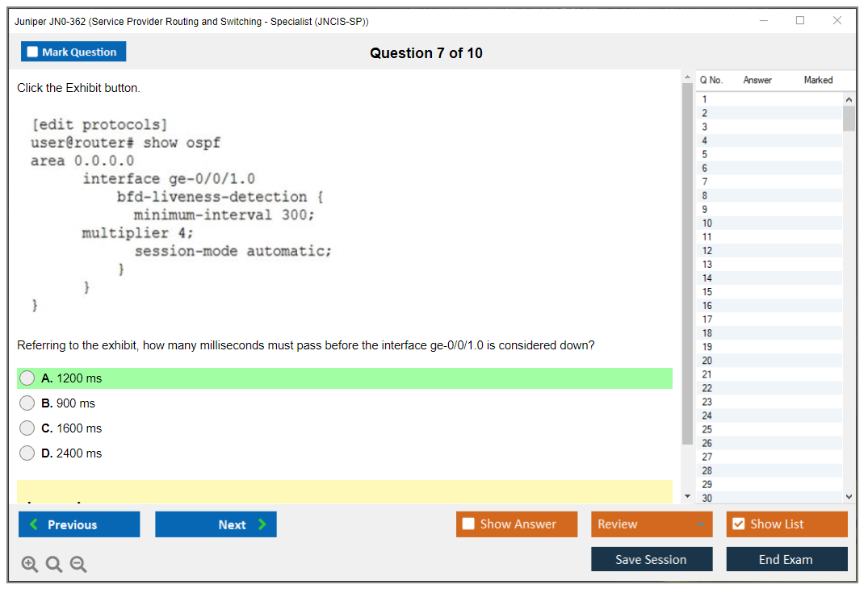Screen dimensions: 868x593
Task: Select answer A. 1200 ms
Action: 27,378
